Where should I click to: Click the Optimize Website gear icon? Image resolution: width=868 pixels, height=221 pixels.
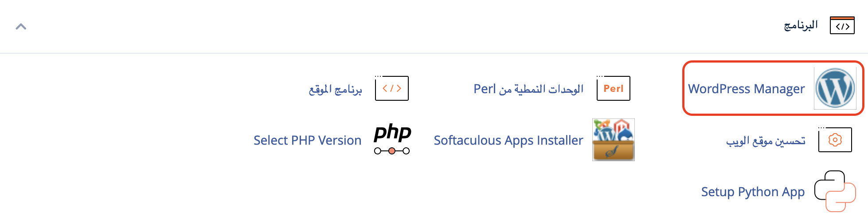pyautogui.click(x=835, y=139)
